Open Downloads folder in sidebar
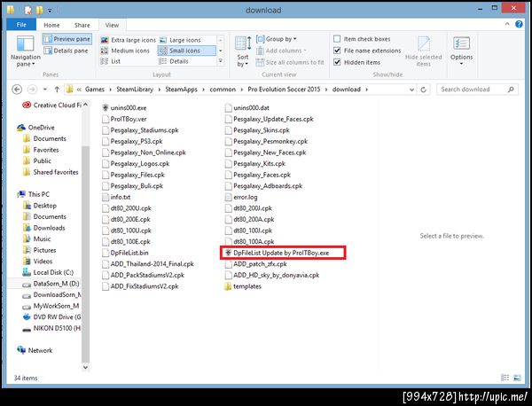 click(x=44, y=228)
